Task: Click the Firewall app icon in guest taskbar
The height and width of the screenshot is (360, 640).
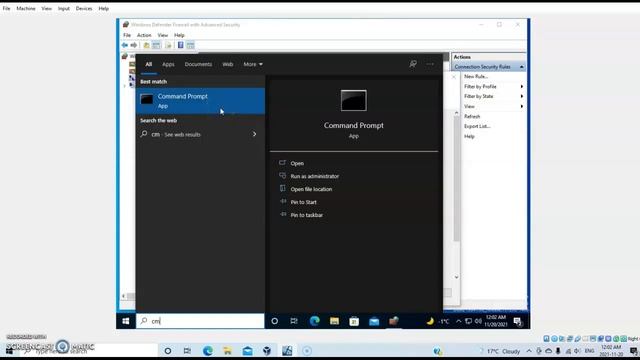Action: (x=394, y=321)
